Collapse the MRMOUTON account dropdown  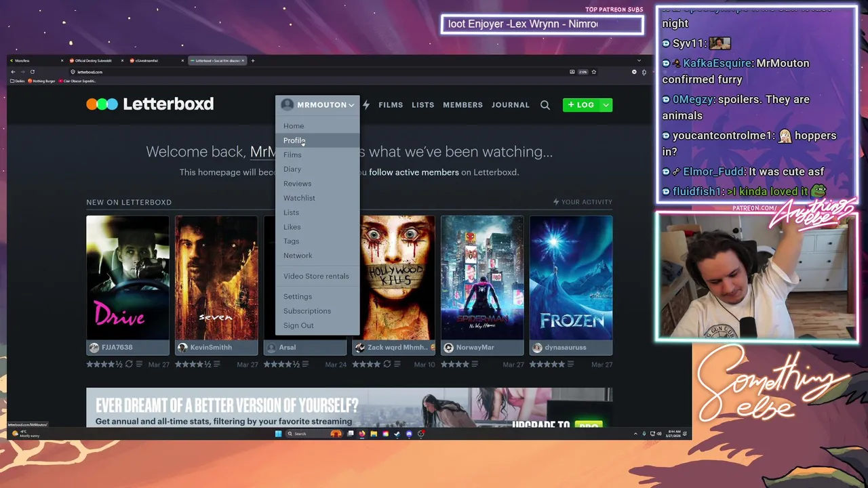pyautogui.click(x=351, y=105)
